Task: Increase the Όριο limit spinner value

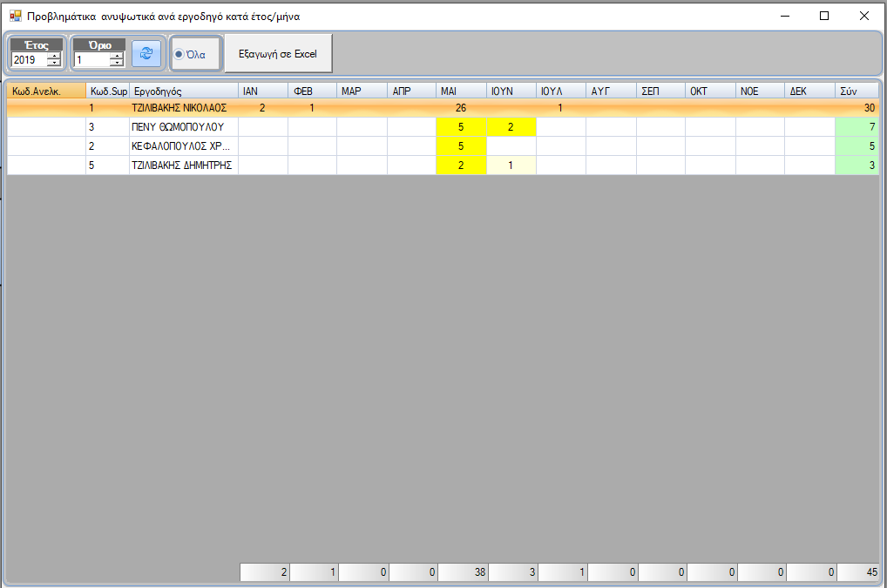Action: pos(117,57)
